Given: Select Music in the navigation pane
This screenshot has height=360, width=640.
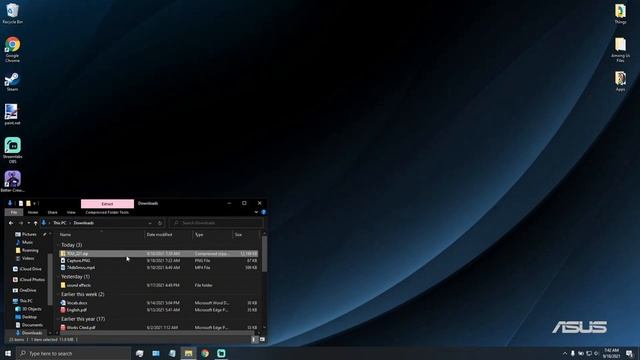Looking at the screenshot, I should (27, 242).
